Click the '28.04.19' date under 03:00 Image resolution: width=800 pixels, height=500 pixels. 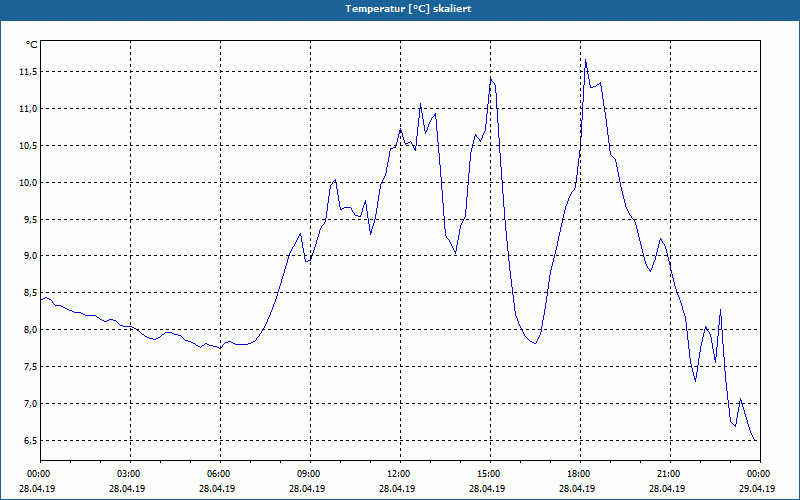pos(127,488)
